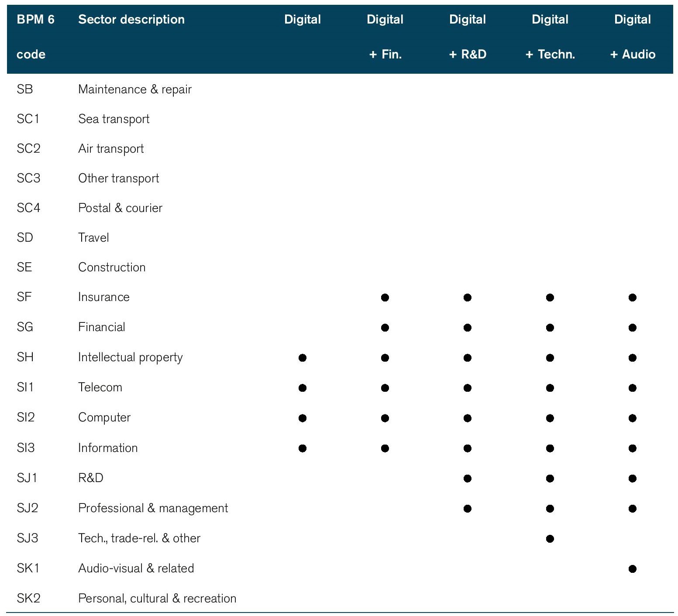Click the 'Sector description' column header
Image resolution: width=678 pixels, height=616 pixels.
click(x=131, y=20)
